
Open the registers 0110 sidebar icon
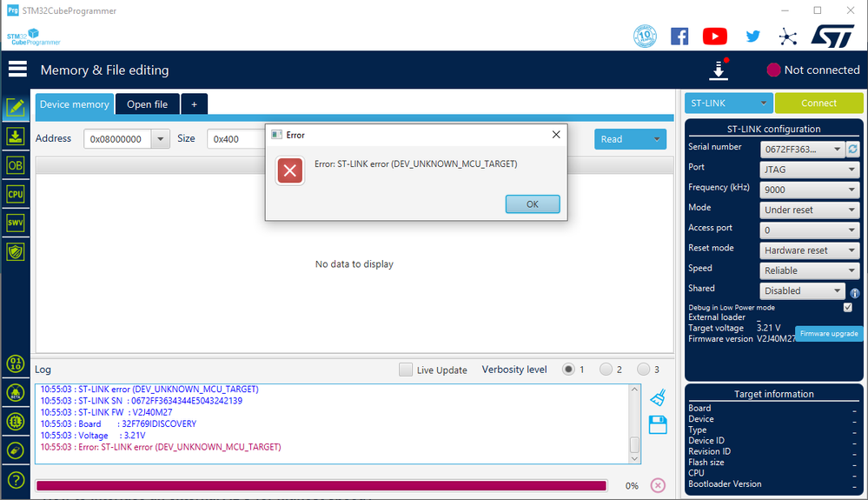pyautogui.click(x=16, y=363)
